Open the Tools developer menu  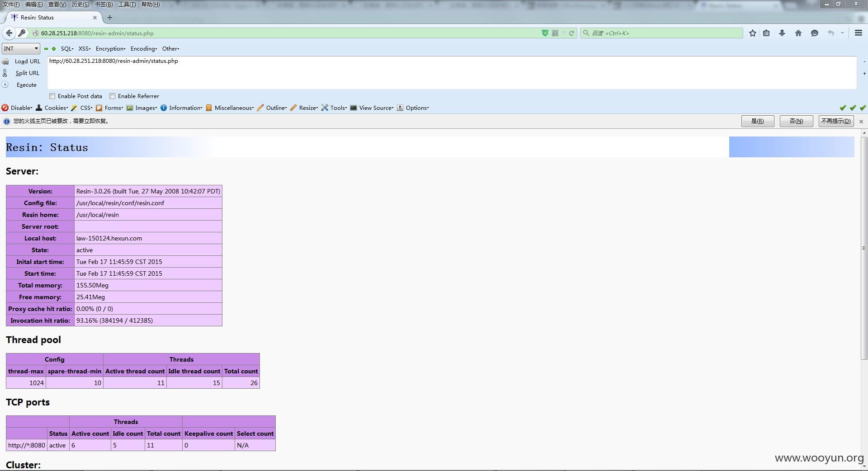pos(334,108)
